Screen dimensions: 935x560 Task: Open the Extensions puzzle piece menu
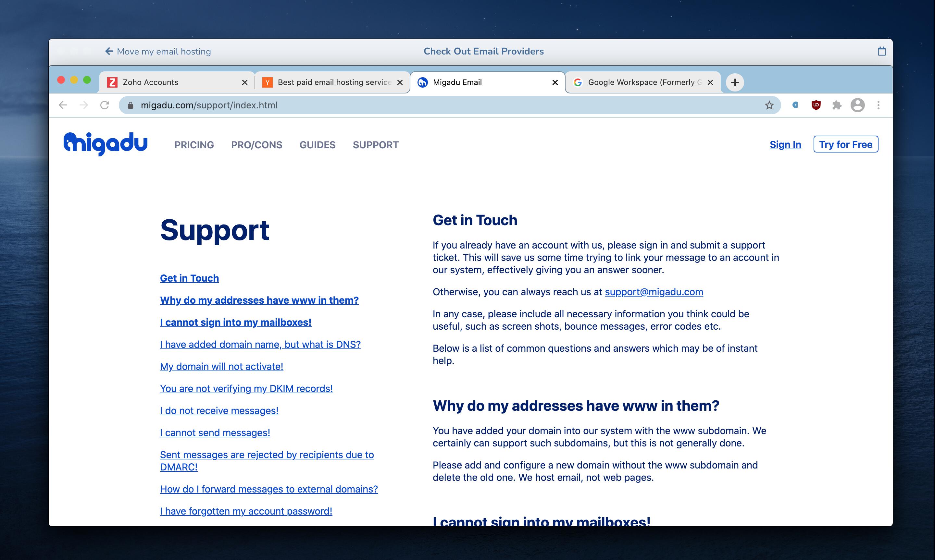point(837,105)
